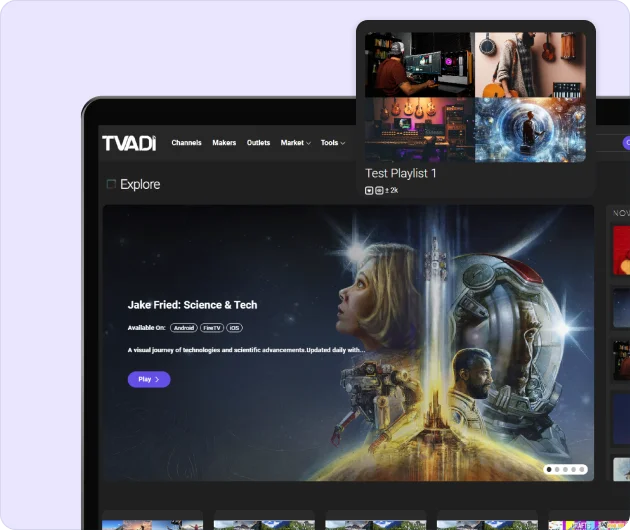This screenshot has width=630, height=530.
Task: Click second small icon under Test Playlist 1
Action: pos(379,190)
